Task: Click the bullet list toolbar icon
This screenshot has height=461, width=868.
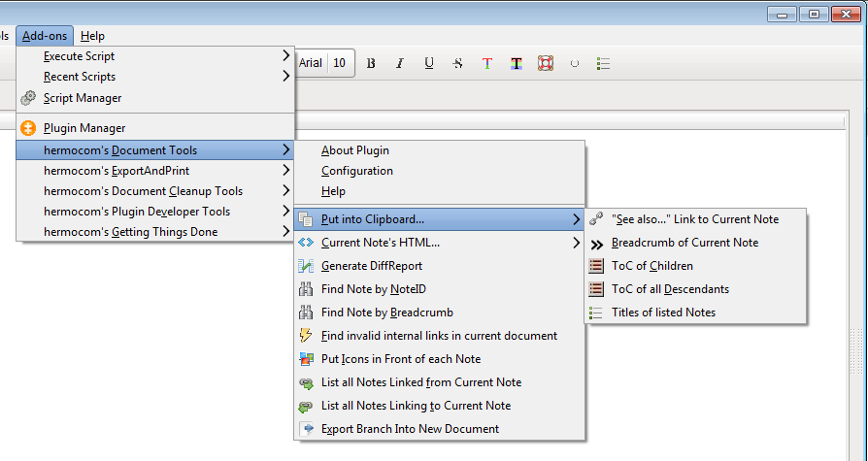Action: [603, 63]
